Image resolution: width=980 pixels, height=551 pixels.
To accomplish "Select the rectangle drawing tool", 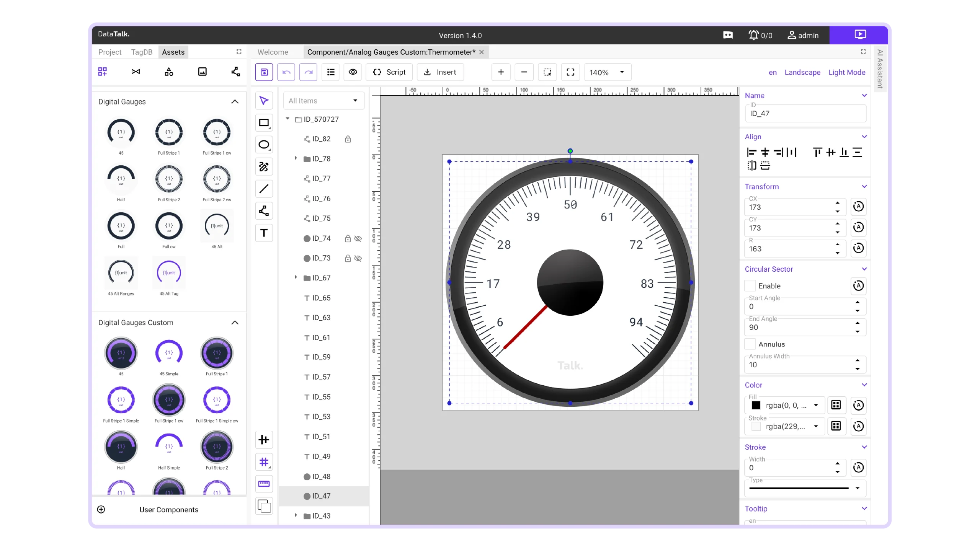I will [264, 123].
